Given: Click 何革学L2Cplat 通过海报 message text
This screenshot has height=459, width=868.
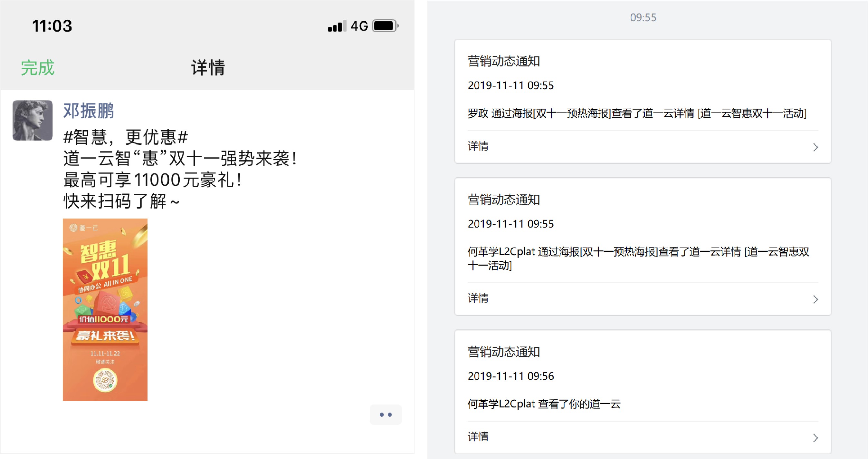Looking at the screenshot, I should (638, 259).
